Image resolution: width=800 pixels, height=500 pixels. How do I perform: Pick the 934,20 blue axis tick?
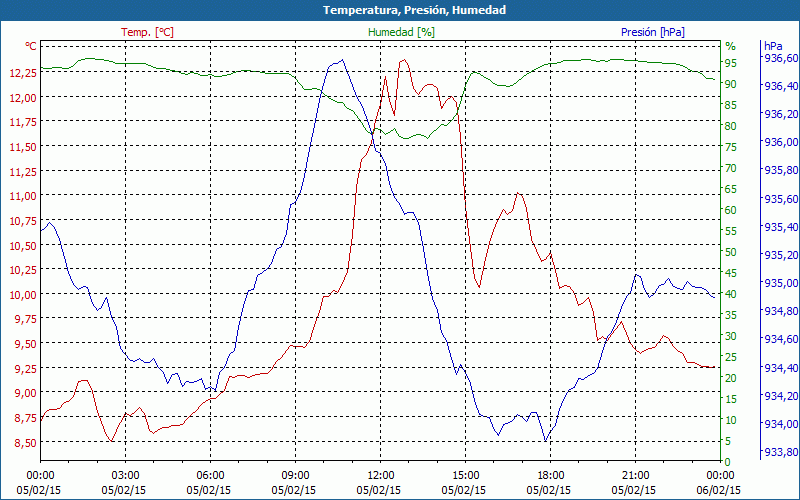coord(781,395)
